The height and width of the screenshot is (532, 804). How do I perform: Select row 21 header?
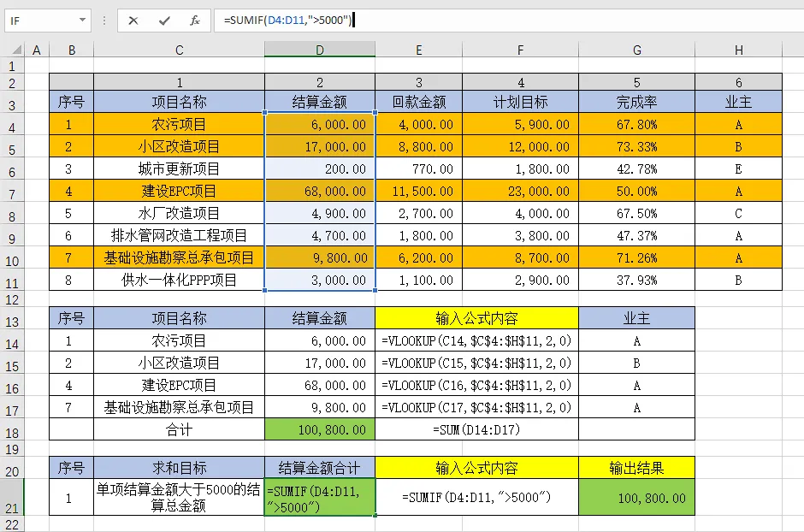pyautogui.click(x=12, y=497)
